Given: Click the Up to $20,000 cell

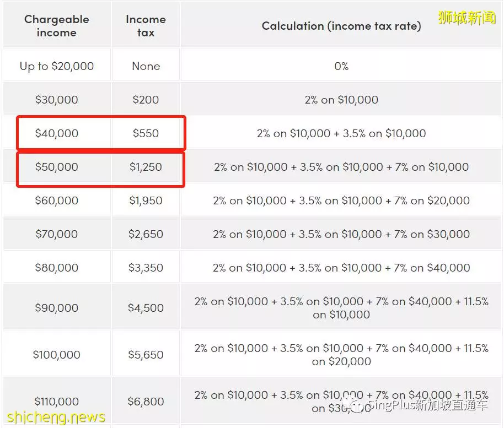Looking at the screenshot, I should tap(57, 66).
